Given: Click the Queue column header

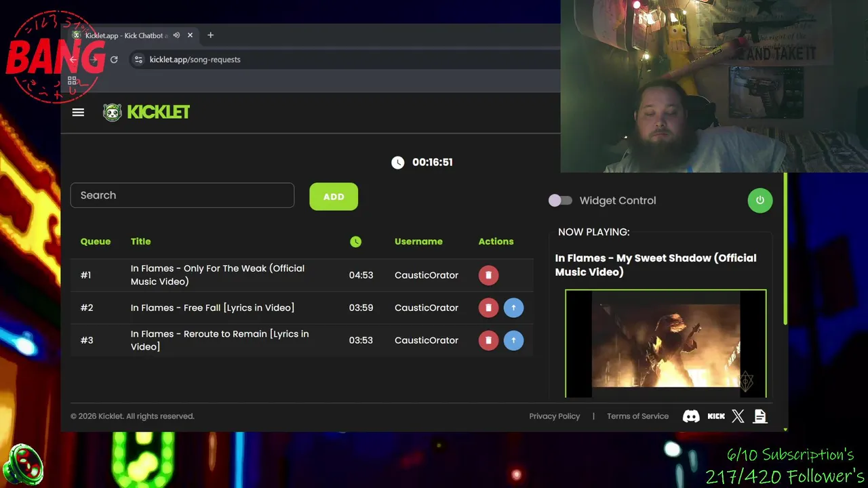Looking at the screenshot, I should (x=96, y=241).
